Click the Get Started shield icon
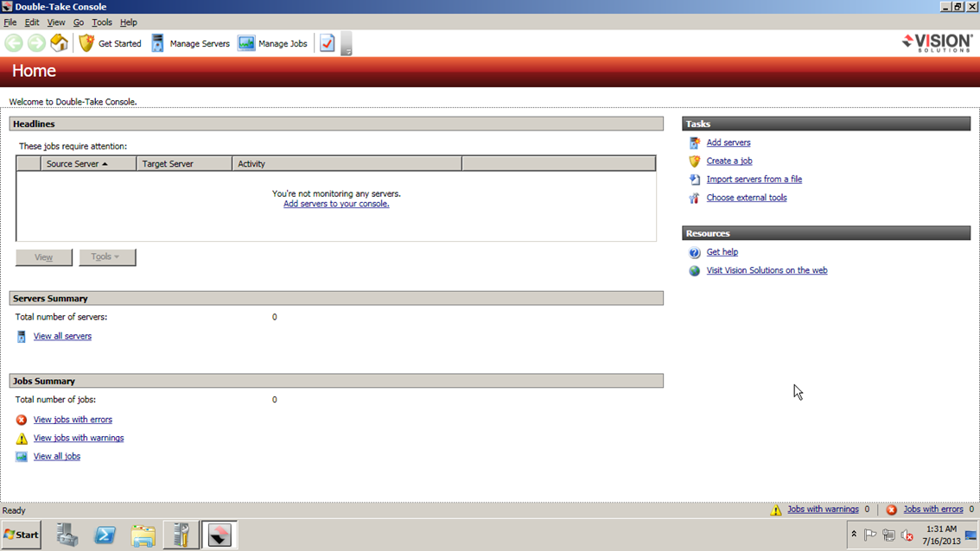Screen dimensions: 980x551 click(x=86, y=43)
